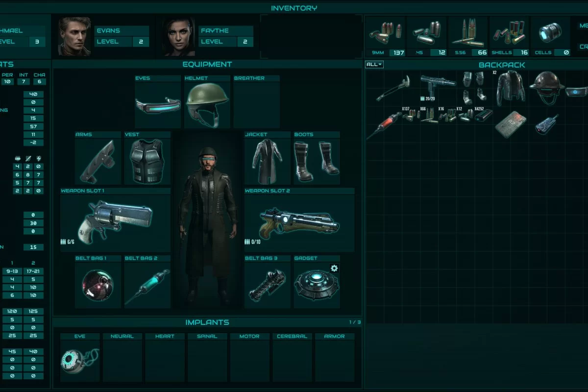Select the Evans character portrait

coord(74,36)
